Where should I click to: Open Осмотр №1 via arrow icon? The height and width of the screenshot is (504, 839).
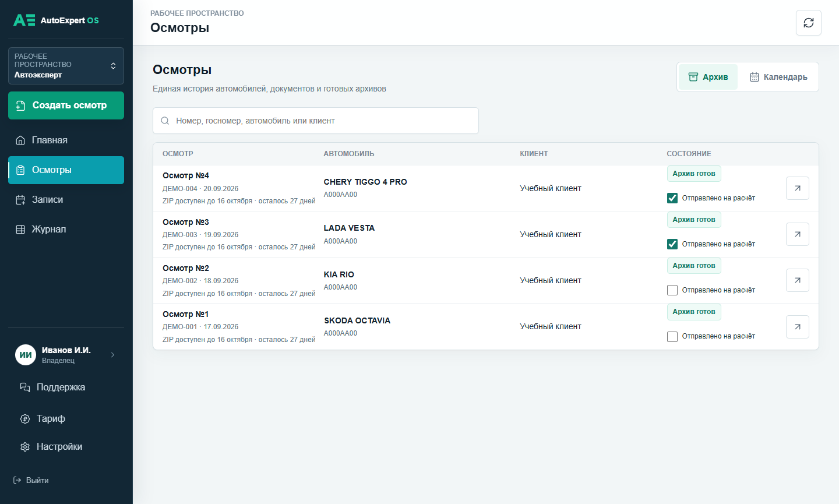798,327
